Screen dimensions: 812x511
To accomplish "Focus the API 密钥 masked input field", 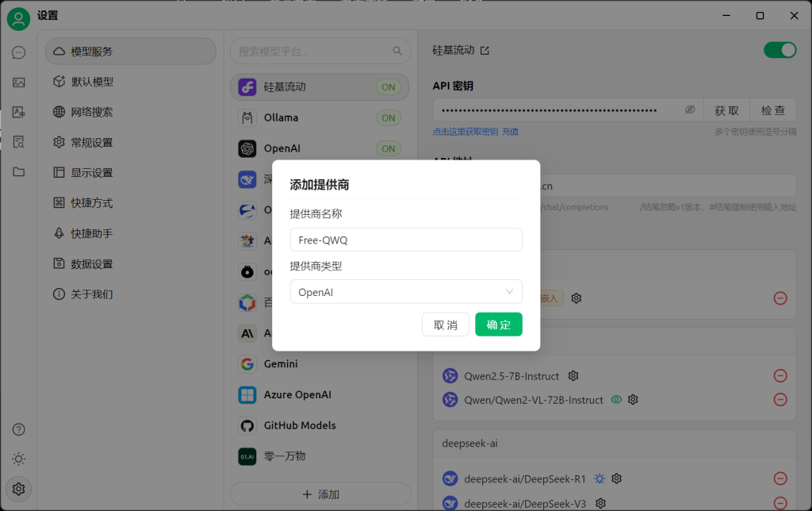I will [568, 109].
